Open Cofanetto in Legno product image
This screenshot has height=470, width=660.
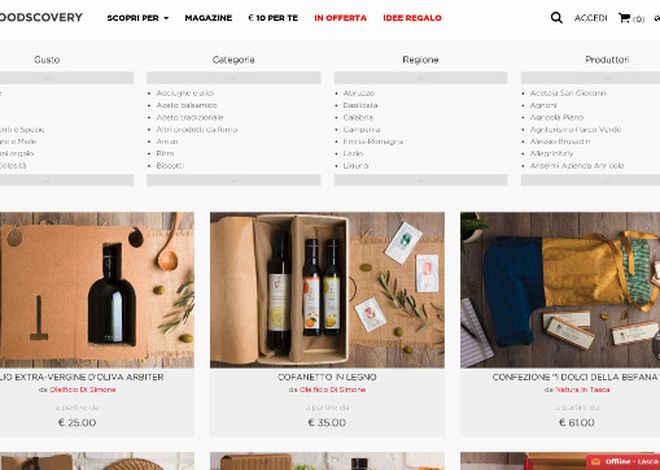coord(327,290)
